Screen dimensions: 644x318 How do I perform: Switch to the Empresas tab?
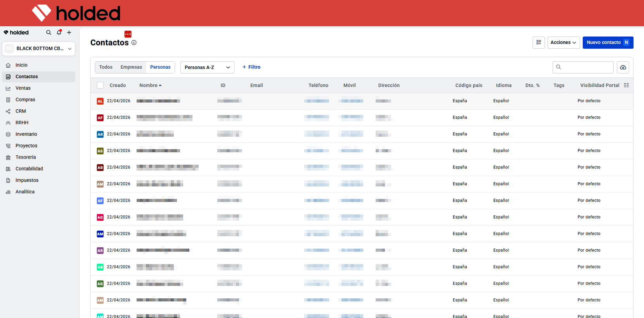(131, 67)
